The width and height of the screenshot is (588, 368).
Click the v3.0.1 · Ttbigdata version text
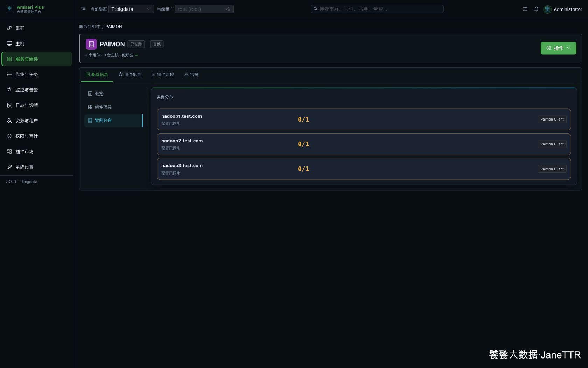[x=21, y=182]
